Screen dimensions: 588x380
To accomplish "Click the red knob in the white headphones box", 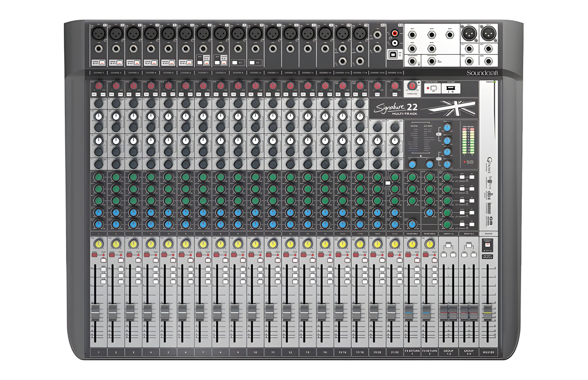I will pos(412,86).
